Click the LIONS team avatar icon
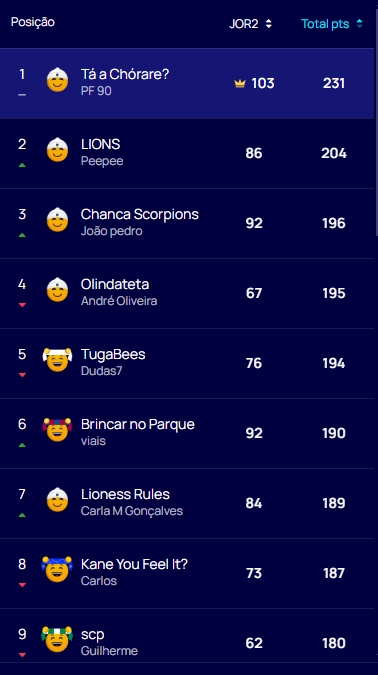Viewport: 378px width, 675px height. (x=57, y=150)
